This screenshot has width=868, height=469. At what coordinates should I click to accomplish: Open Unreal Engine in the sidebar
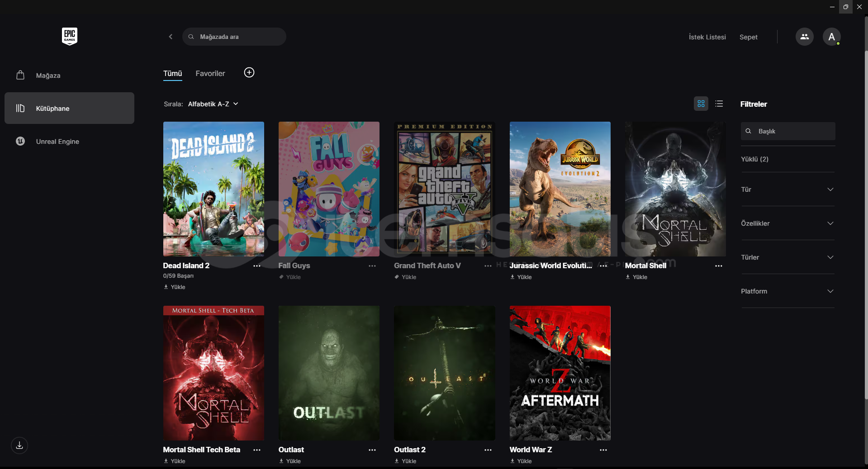tap(69, 141)
